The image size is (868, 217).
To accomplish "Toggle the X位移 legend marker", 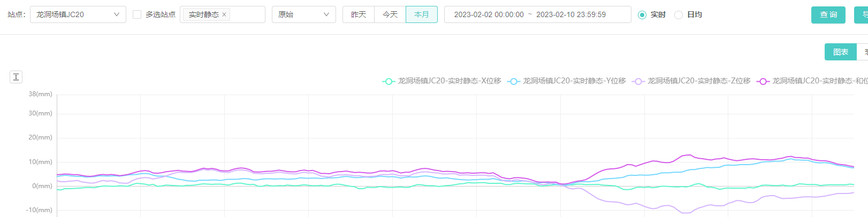I will tap(389, 81).
